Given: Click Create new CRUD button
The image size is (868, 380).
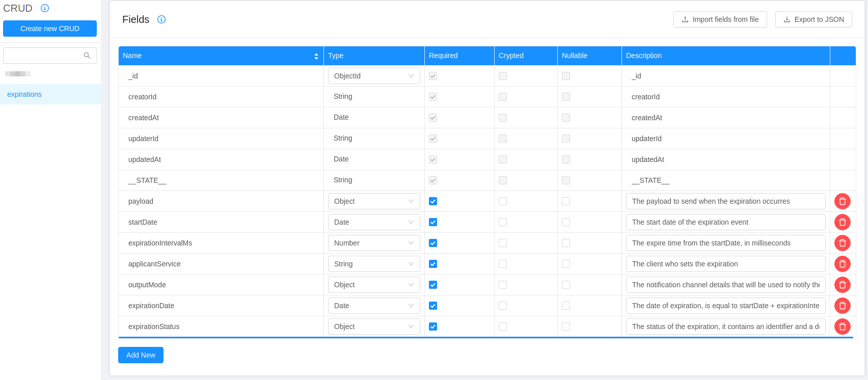Looking at the screenshot, I should (50, 29).
